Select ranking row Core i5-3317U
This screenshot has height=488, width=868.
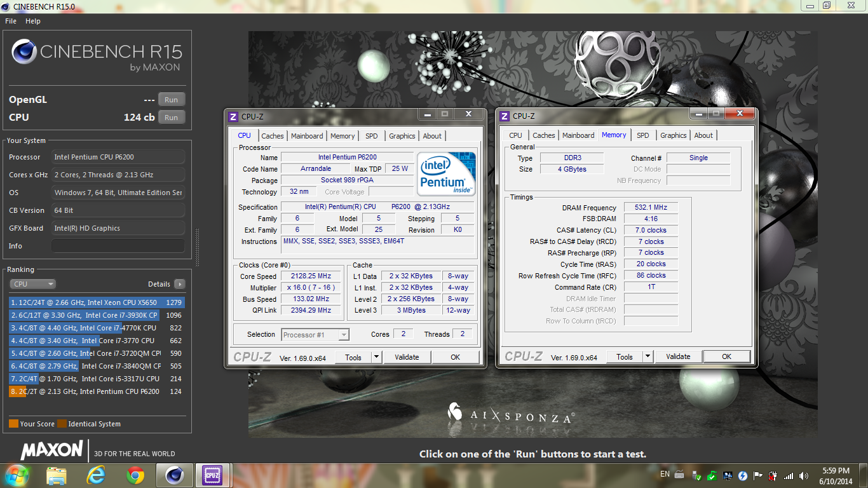point(97,379)
